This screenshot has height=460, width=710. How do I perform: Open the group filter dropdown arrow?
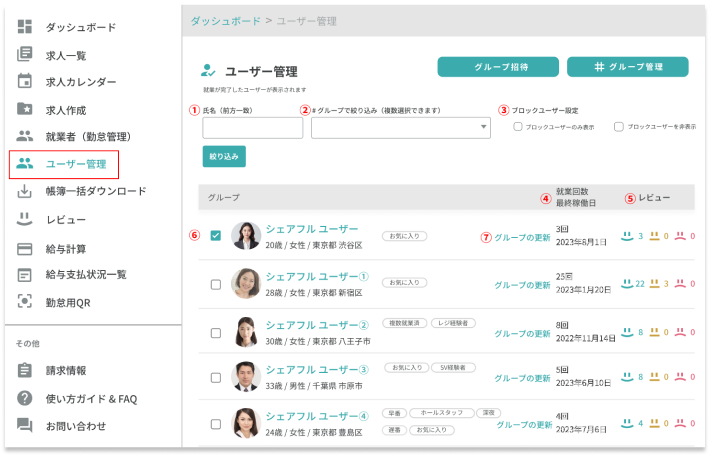(484, 128)
